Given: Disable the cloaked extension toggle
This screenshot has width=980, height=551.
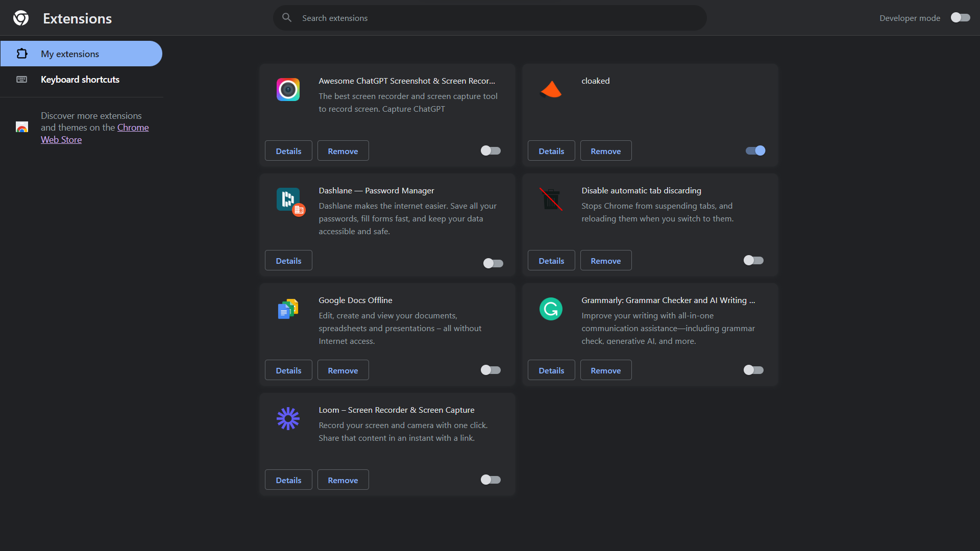Looking at the screenshot, I should point(755,151).
